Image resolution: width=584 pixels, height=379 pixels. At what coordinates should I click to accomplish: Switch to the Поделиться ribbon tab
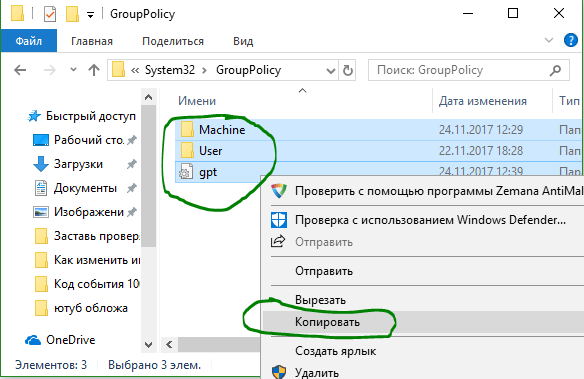tap(173, 41)
